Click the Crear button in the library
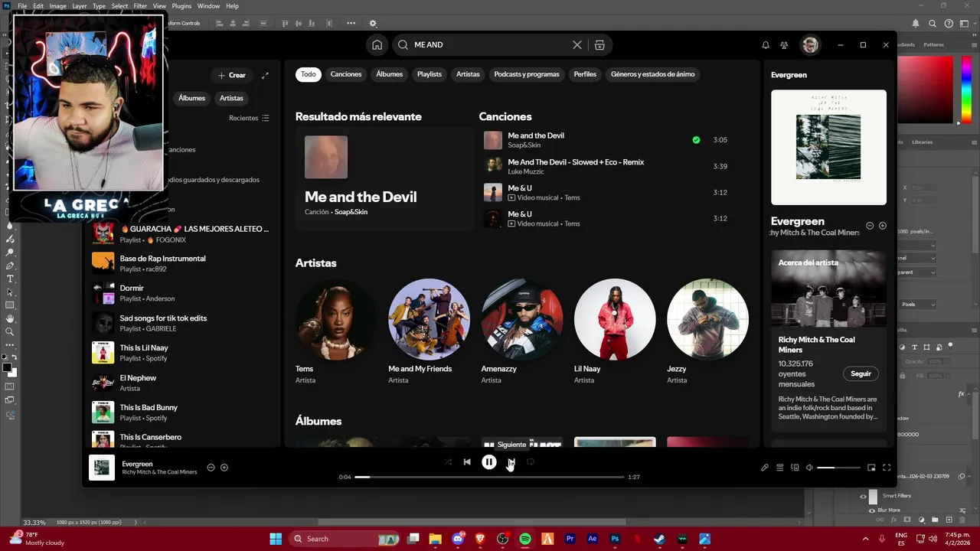 tap(231, 75)
